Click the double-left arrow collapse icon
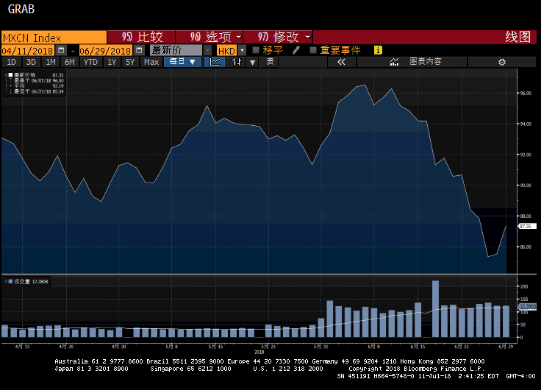Screen dimensions: 541x390 tap(341, 62)
